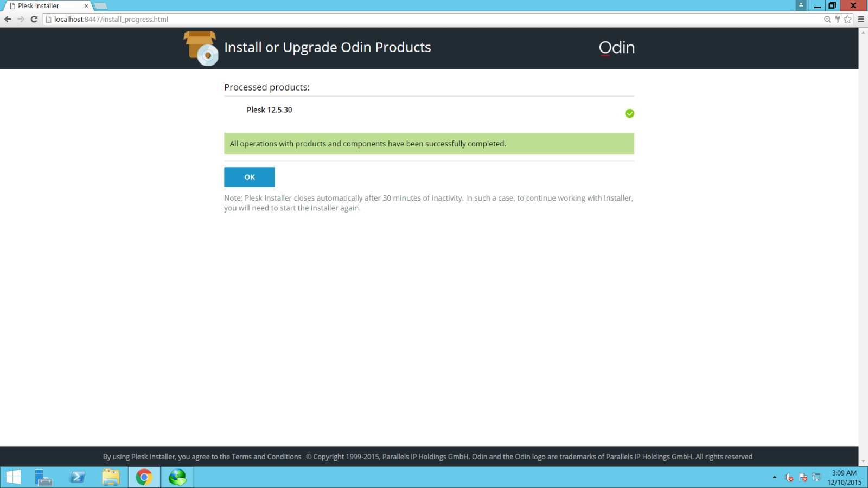This screenshot has width=868, height=488.
Task: Click the successfully completed green message
Action: click(x=429, y=144)
